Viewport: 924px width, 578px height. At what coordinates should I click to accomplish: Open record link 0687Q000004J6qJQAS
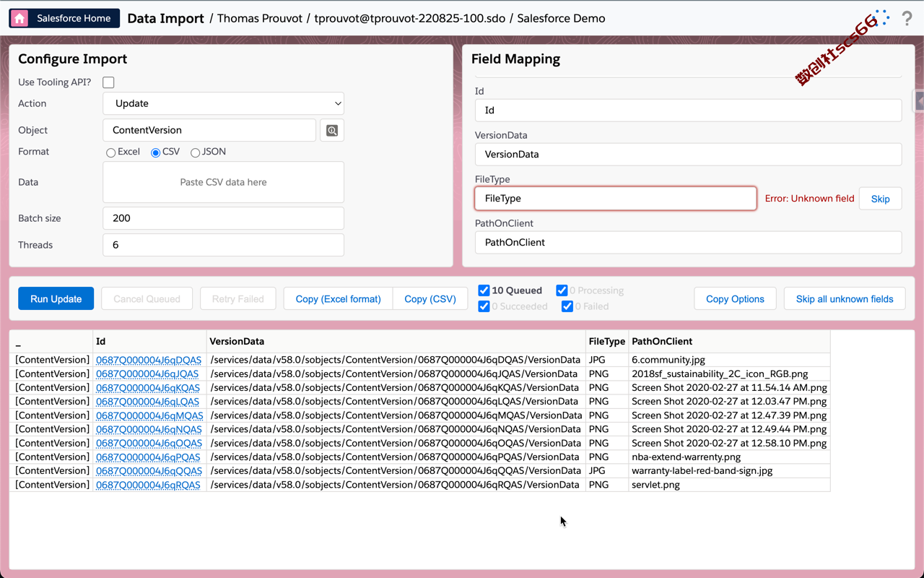[x=147, y=374]
